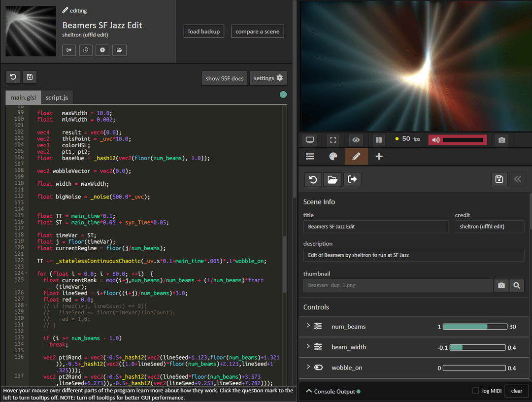Switch to the main.glsl tab

23,98
